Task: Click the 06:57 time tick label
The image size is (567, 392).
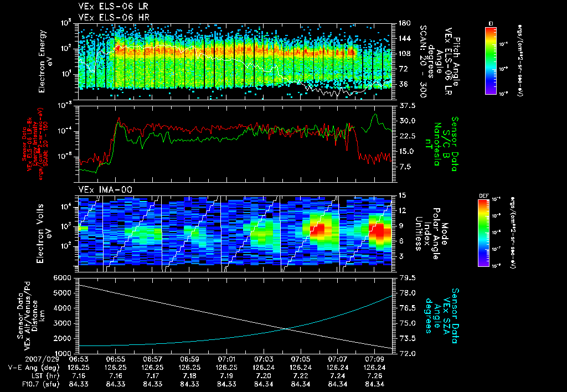Action: pyautogui.click(x=153, y=360)
